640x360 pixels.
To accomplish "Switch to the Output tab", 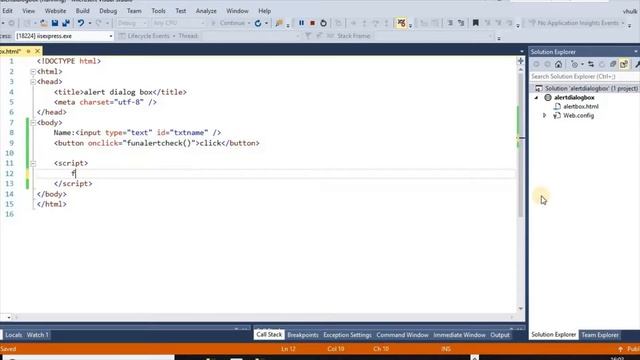I will [x=500, y=335].
